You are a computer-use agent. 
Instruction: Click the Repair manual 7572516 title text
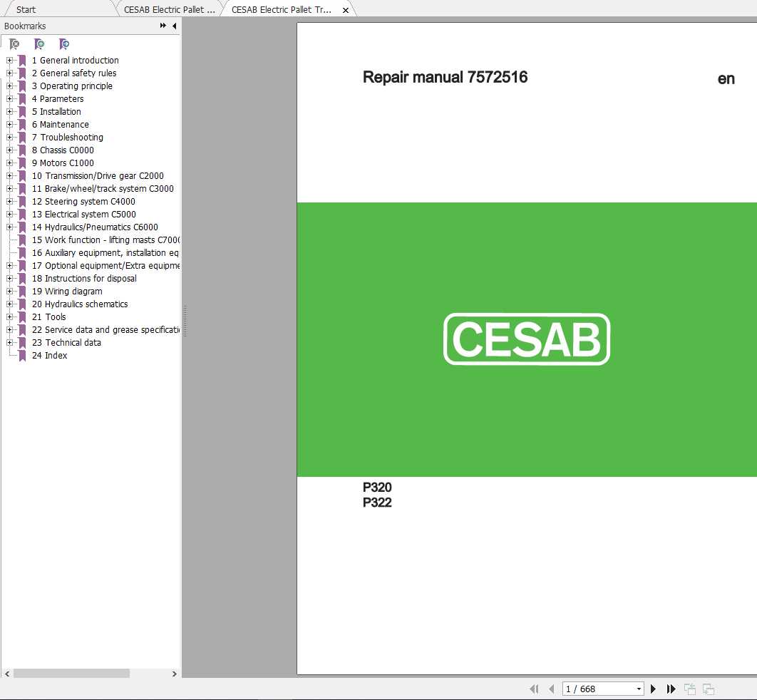445,77
